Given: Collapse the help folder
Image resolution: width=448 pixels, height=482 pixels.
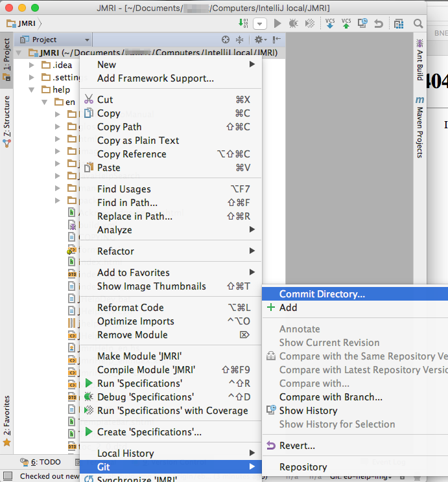Looking at the screenshot, I should pos(32,89).
